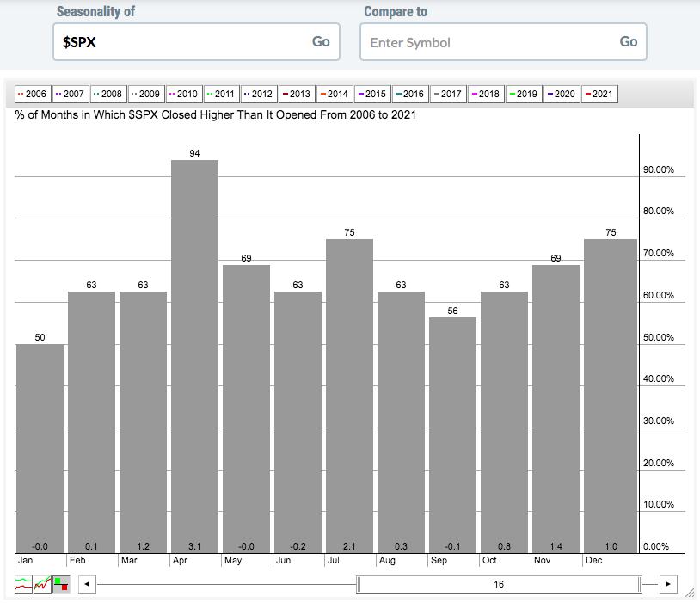Click the left arrow of the year range slider

tap(86, 585)
